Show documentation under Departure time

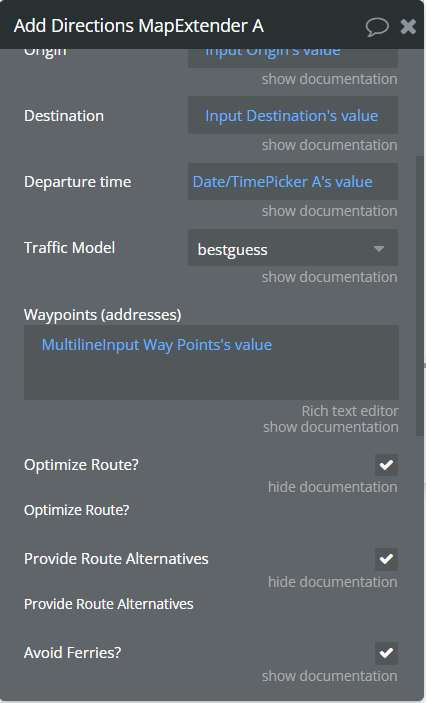(x=330, y=211)
